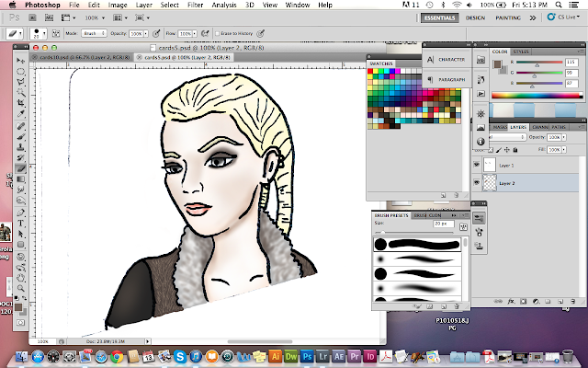Enable airbrush mode next to Flow
Image resolution: width=588 pixels, height=368 pixels.
click(x=205, y=33)
